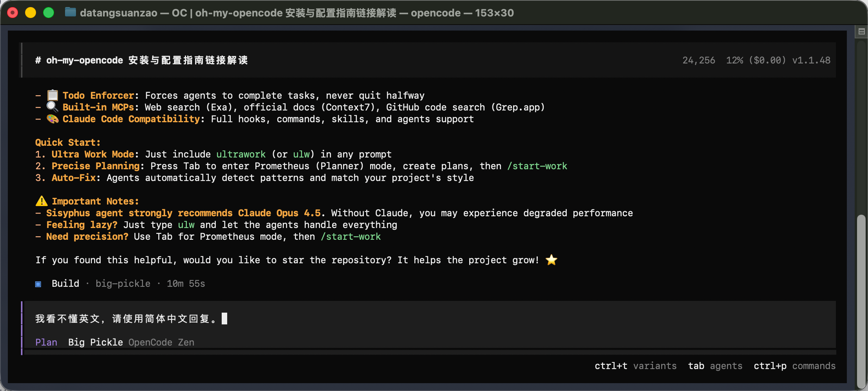Click Sisyphus agent strongly recommends Claude Opus 4.5

pos(183,213)
